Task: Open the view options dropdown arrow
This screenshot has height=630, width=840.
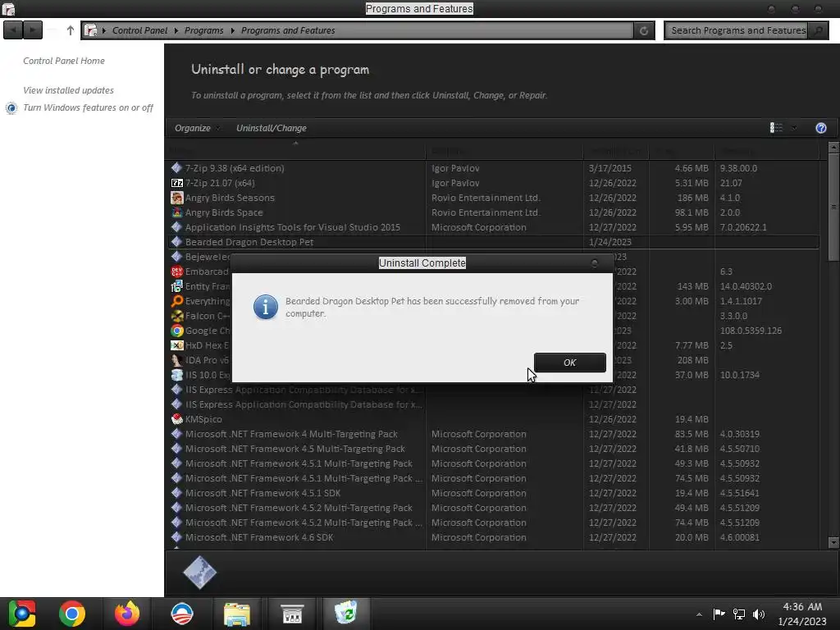Action: click(x=794, y=128)
